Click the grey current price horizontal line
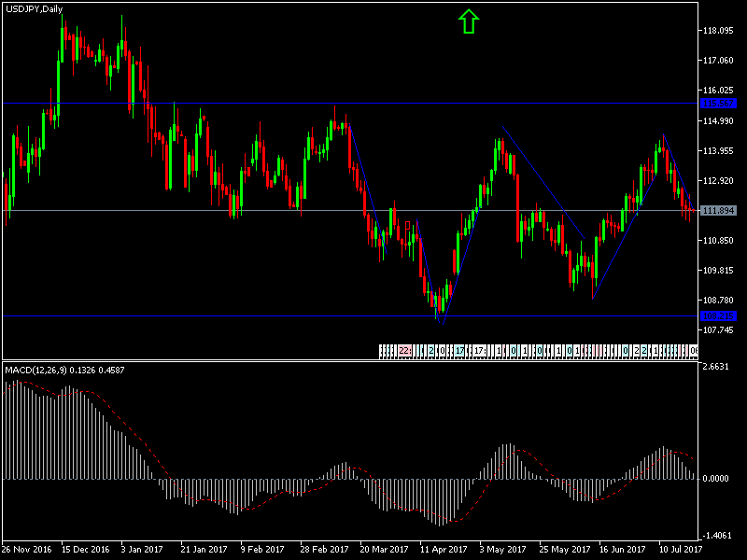747x560 pixels. click(x=280, y=210)
